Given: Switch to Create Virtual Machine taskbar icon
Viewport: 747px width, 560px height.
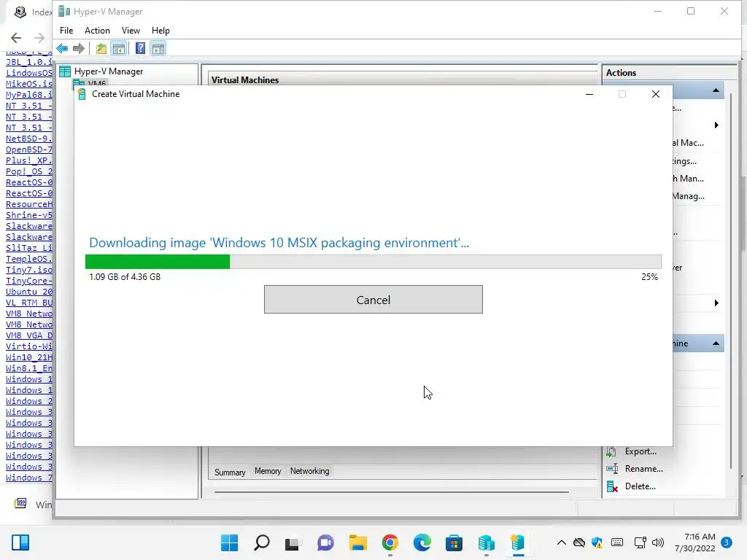Looking at the screenshot, I should click(x=518, y=542).
